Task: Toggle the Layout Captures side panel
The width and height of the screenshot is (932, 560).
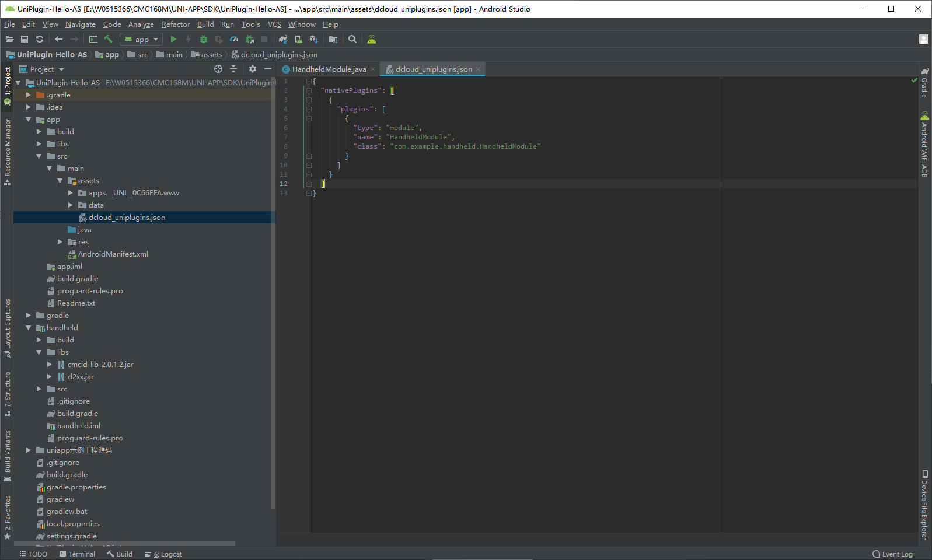Action: 7,328
